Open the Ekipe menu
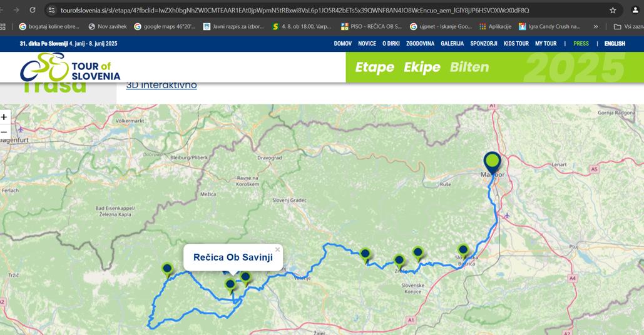The width and height of the screenshot is (644, 335). [x=422, y=67]
